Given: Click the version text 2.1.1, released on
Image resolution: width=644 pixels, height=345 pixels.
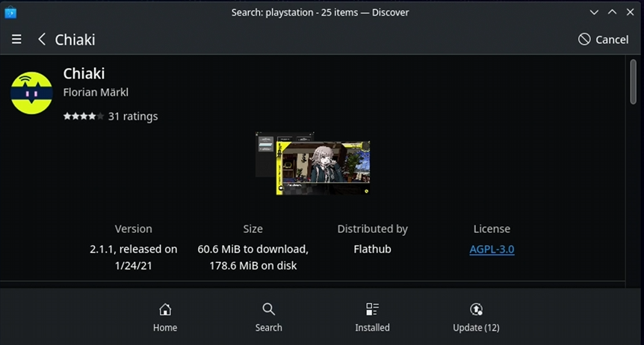Looking at the screenshot, I should tap(134, 249).
